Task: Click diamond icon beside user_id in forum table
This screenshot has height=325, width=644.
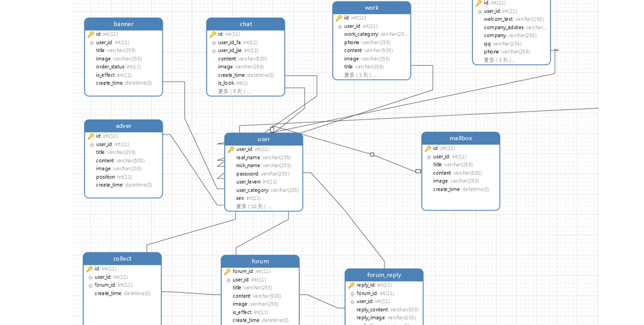Action: pyautogui.click(x=228, y=280)
